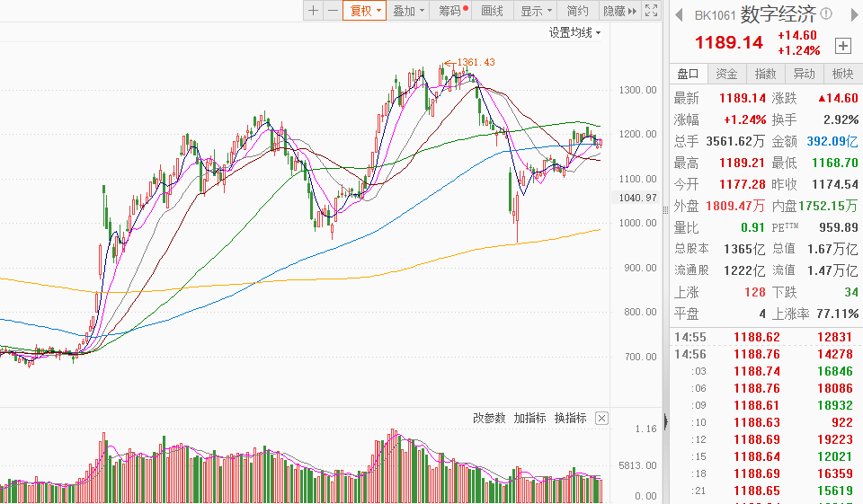Open the 叠加 overlay dropdown
Screen dimensions: 863x504
tap(408, 11)
